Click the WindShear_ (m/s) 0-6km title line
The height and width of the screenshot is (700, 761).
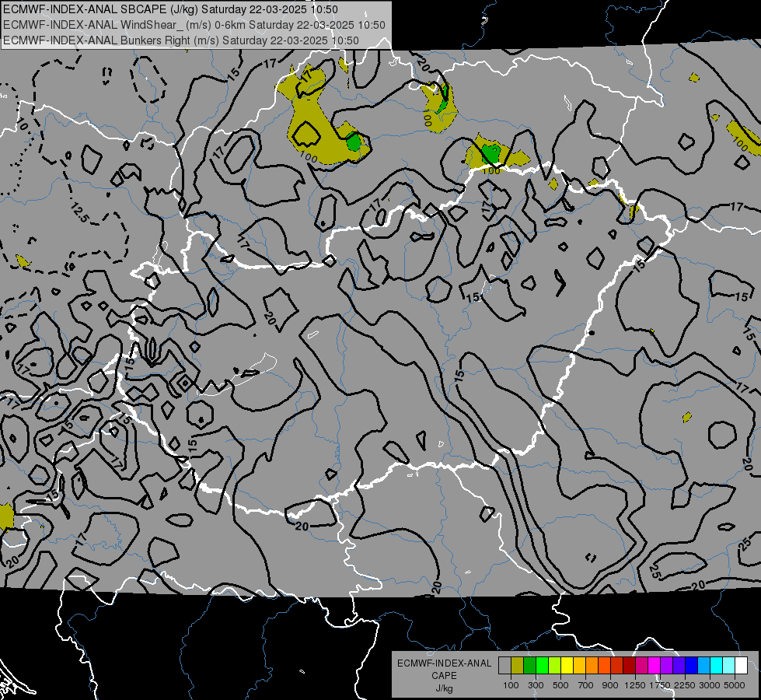(x=194, y=25)
